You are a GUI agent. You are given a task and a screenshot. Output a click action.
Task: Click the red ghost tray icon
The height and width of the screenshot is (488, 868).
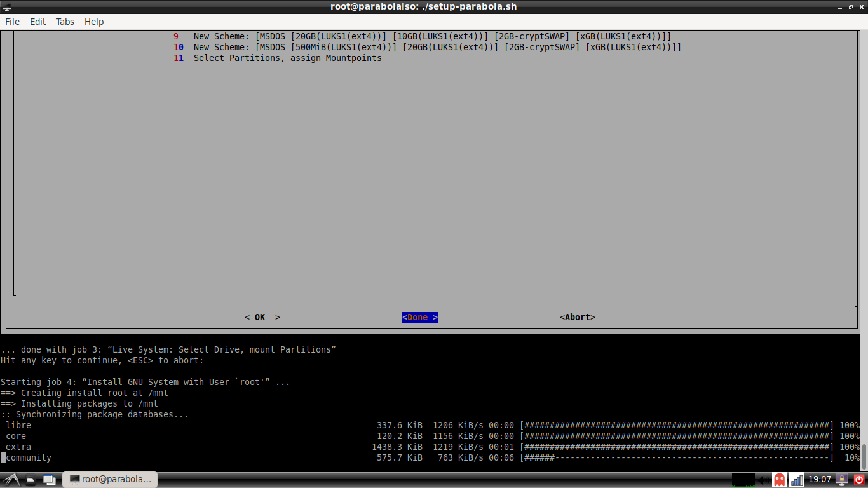tap(779, 480)
